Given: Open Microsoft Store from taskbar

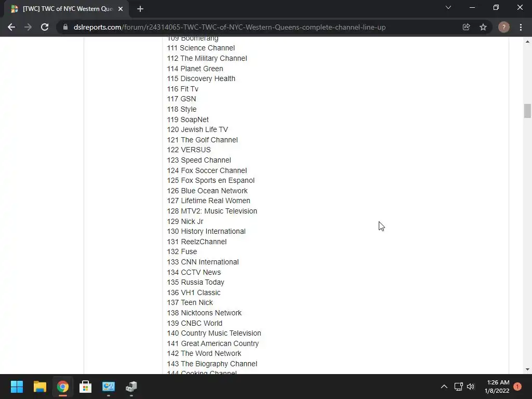Looking at the screenshot, I should point(86,387).
